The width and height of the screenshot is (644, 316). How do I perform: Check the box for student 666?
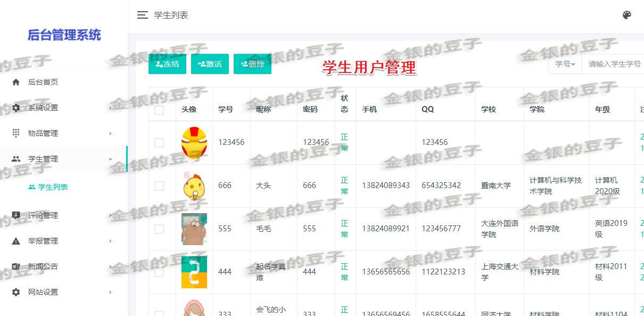[x=159, y=186]
